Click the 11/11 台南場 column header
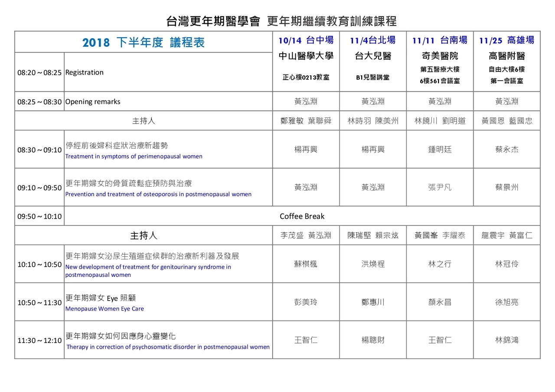Viewport: 555px width, 392px height. pyautogui.click(x=440, y=41)
